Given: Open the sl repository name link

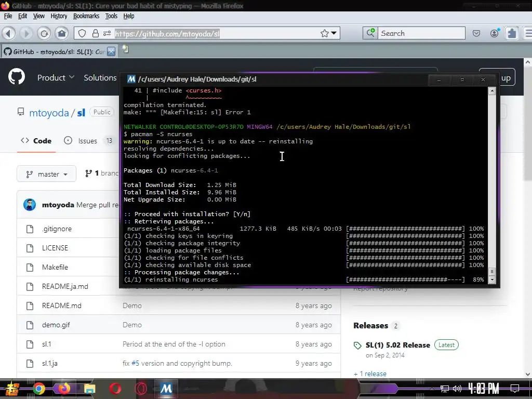Looking at the screenshot, I should pos(81,113).
